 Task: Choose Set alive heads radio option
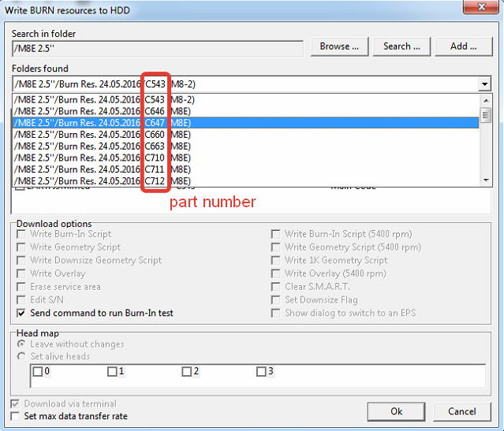click(x=22, y=355)
